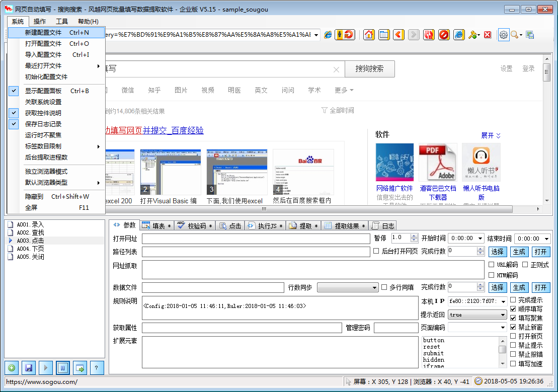
Task: Click the hammer with green plus icon
Action: coord(472,35)
